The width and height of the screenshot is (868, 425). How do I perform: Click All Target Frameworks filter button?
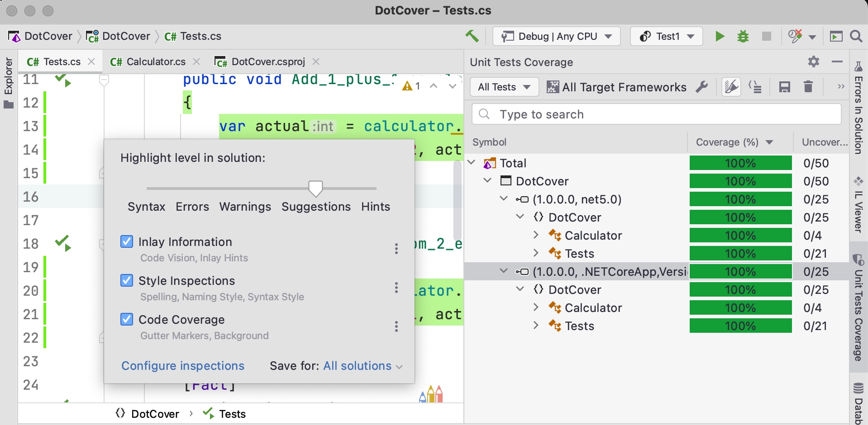pyautogui.click(x=616, y=87)
